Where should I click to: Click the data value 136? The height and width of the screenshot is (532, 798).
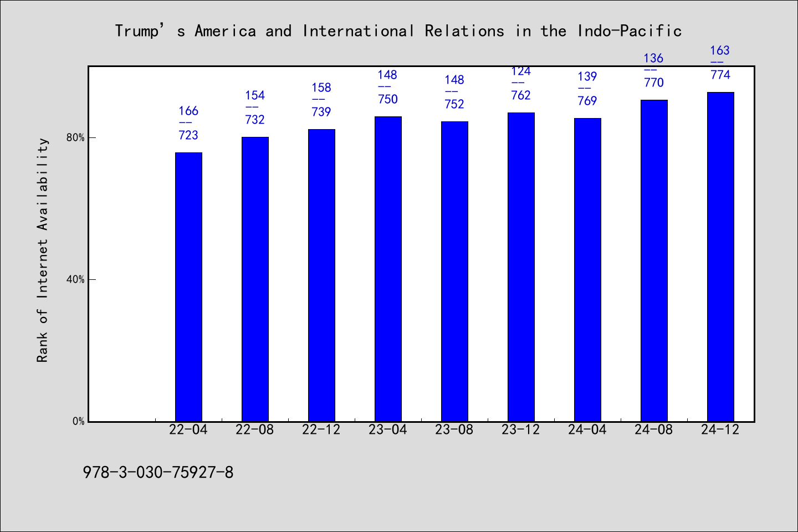click(654, 58)
